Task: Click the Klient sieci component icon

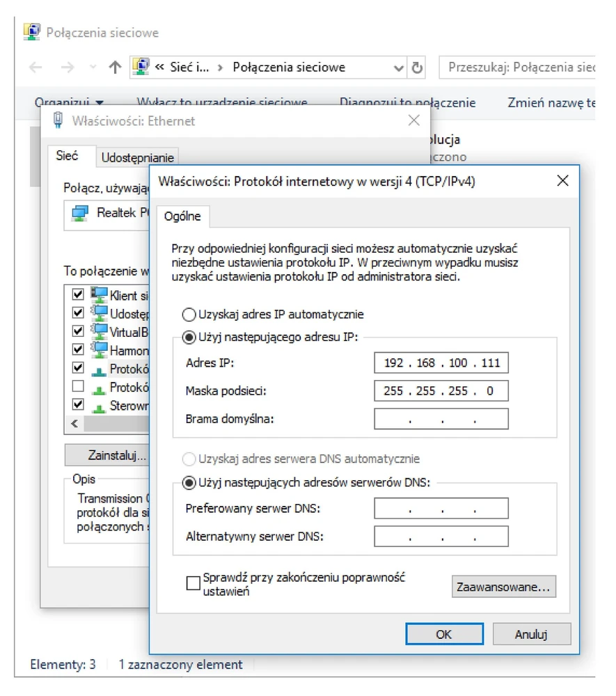Action: (x=100, y=294)
